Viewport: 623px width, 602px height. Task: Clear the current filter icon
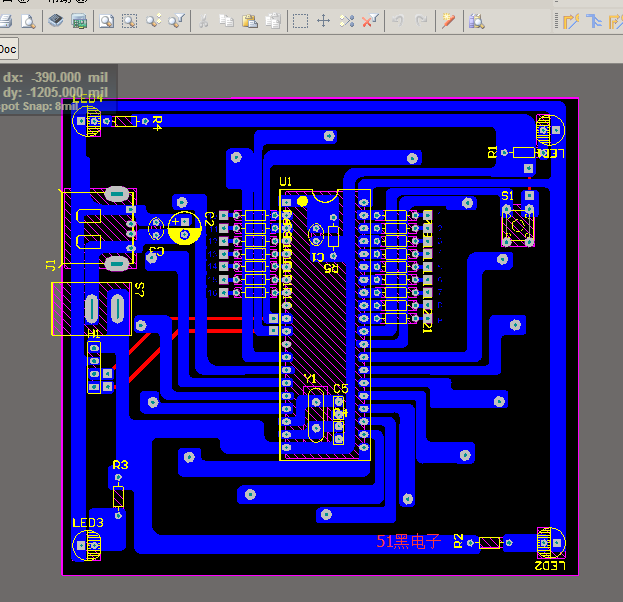(x=370, y=20)
